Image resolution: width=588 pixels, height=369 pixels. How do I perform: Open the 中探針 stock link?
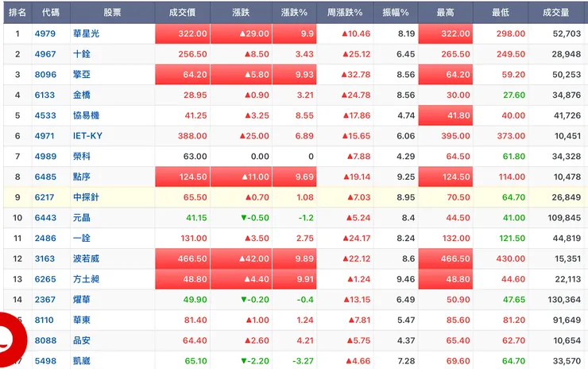[x=87, y=197]
